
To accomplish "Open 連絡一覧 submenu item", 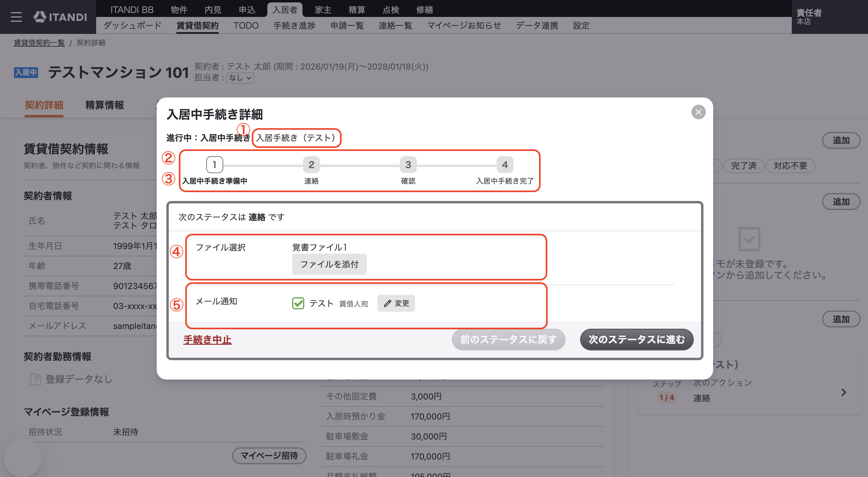I will click(395, 26).
